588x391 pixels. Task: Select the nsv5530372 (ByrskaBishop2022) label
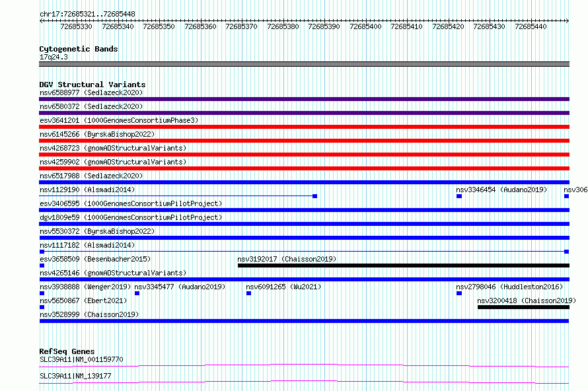pos(97,231)
